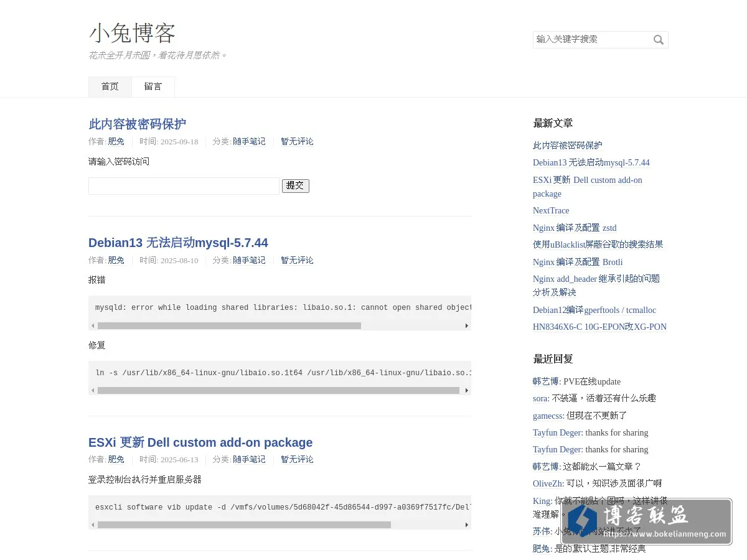Click author 肥兔 on the password-protected post
747x560 pixels.
coord(116,142)
